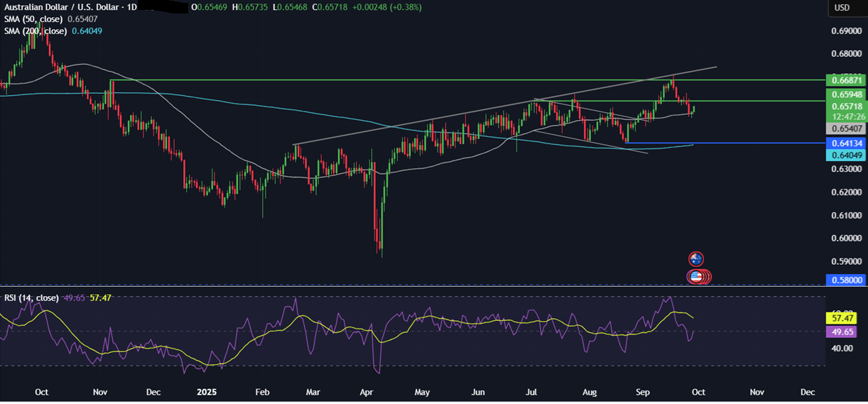Image resolution: width=868 pixels, height=404 pixels.
Task: Click the Sep label on time axis
Action: 644,392
